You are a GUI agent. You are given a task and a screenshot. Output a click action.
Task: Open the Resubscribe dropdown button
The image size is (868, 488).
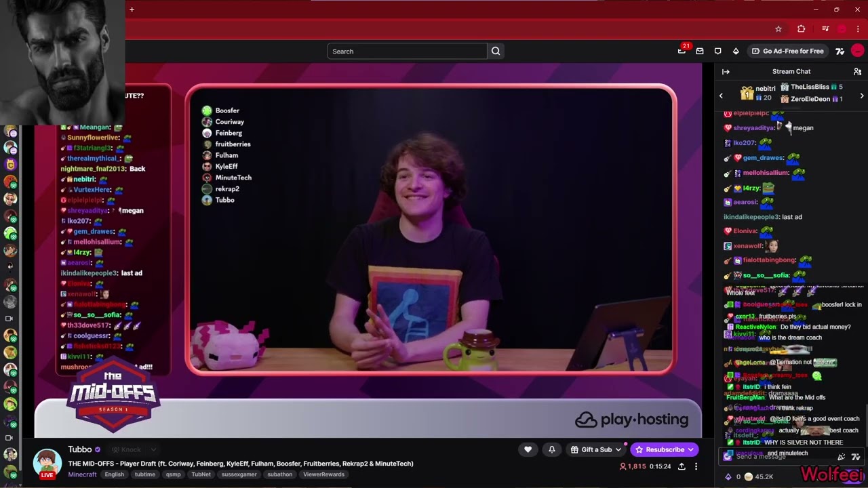tap(665, 449)
